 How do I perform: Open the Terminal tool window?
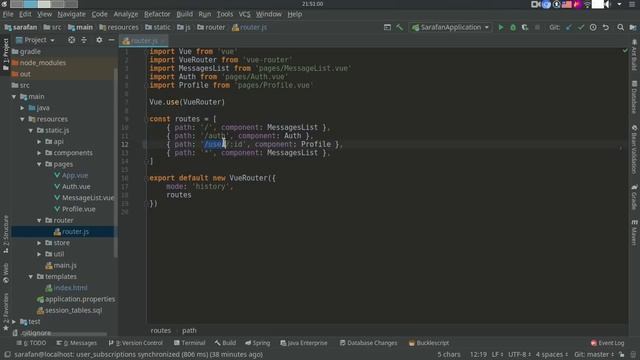pos(189,343)
